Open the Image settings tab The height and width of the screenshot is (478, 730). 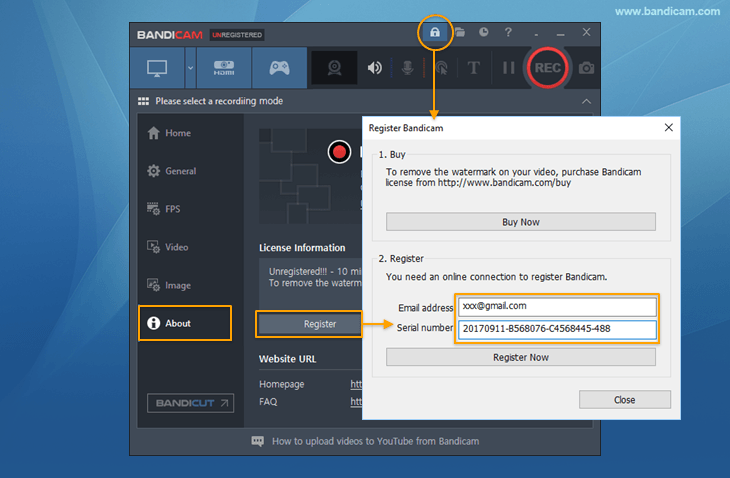point(169,285)
